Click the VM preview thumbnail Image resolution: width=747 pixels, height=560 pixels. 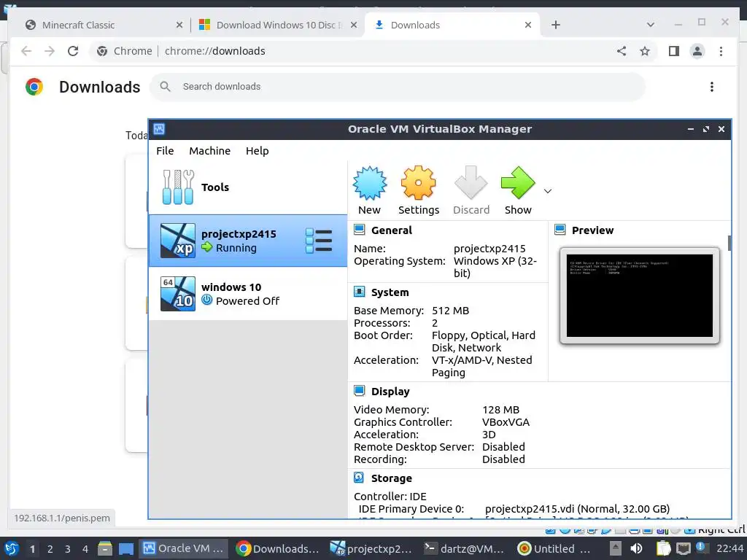639,295
